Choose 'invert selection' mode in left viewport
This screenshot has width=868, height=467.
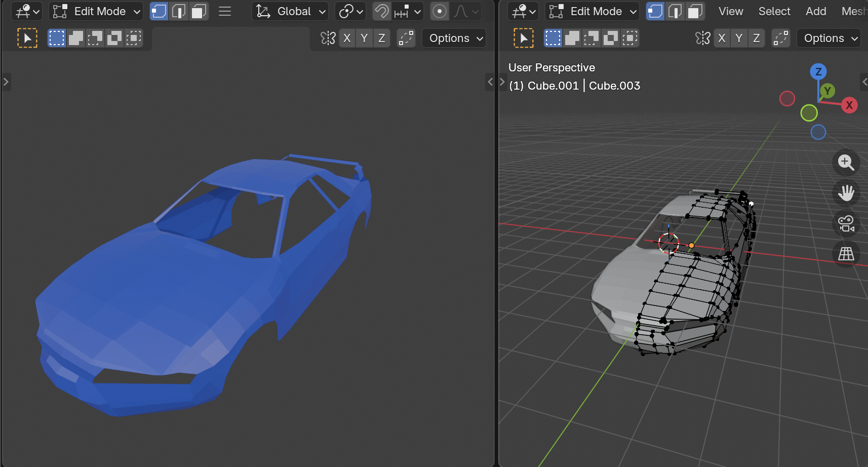pos(114,38)
